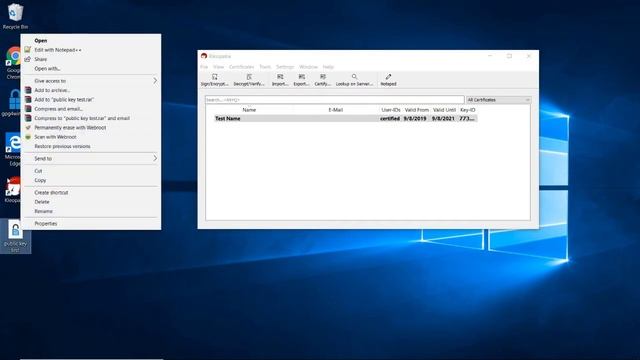640x360 pixels.
Task: Select the public key test file icon
Action: click(15, 237)
